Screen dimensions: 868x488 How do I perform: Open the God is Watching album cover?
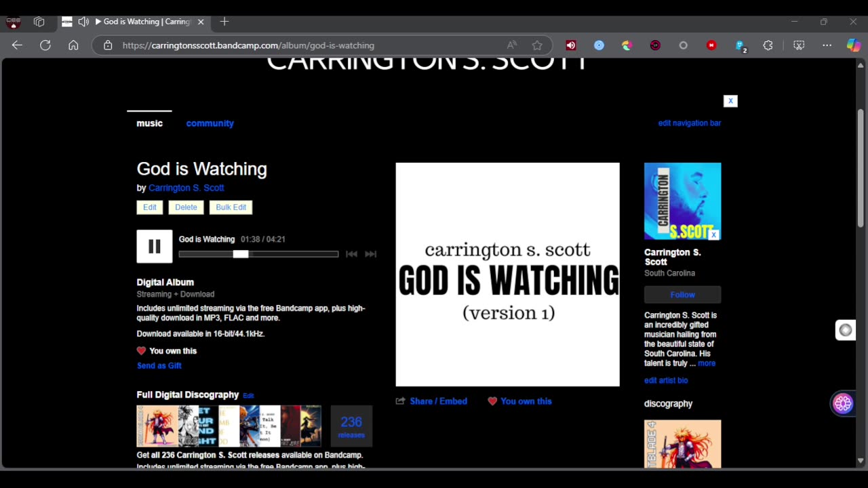pos(508,274)
